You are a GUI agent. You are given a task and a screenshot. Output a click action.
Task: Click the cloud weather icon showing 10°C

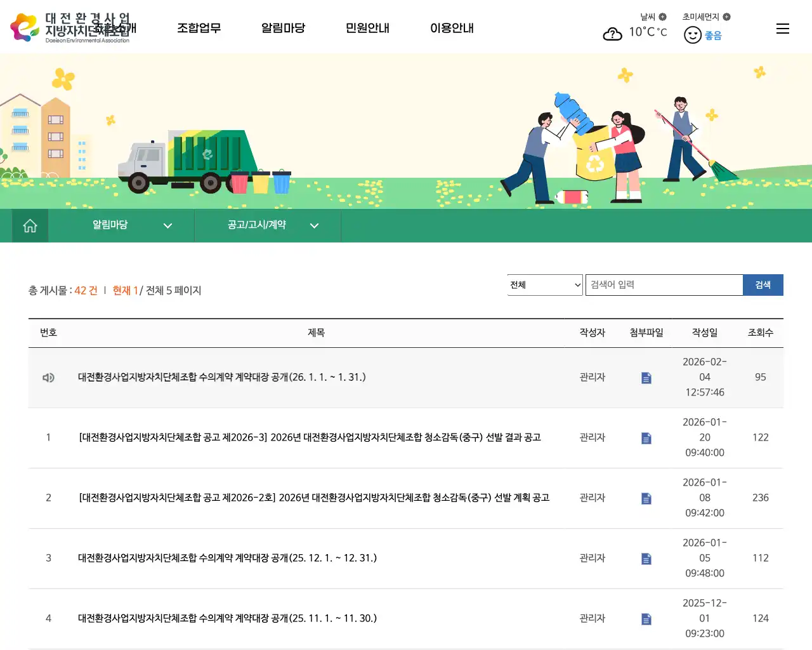tap(612, 34)
